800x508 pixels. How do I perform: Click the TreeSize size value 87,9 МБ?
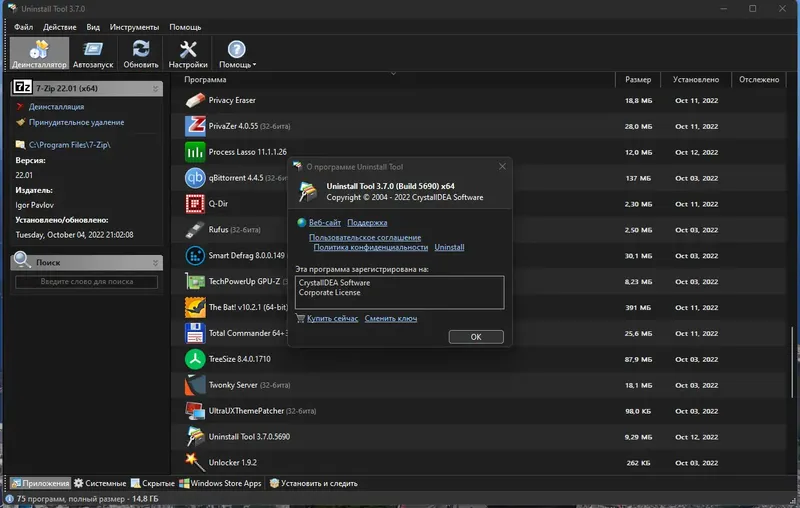638,360
